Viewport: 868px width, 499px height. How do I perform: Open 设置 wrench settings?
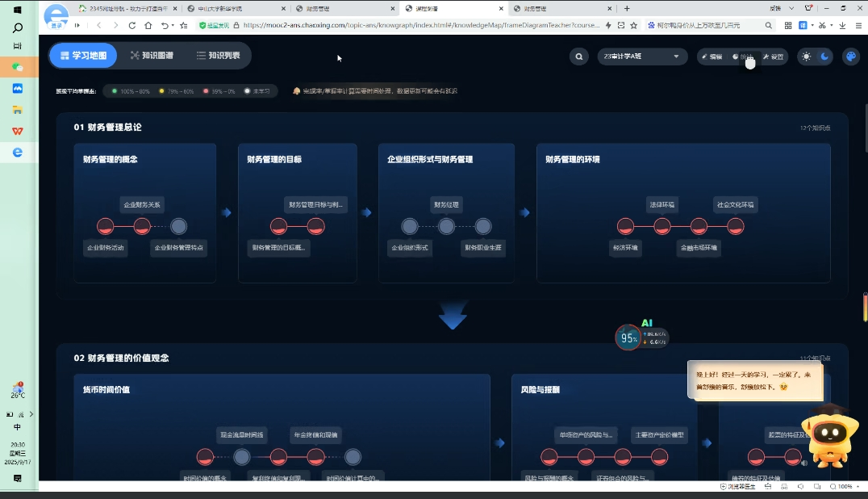(773, 57)
